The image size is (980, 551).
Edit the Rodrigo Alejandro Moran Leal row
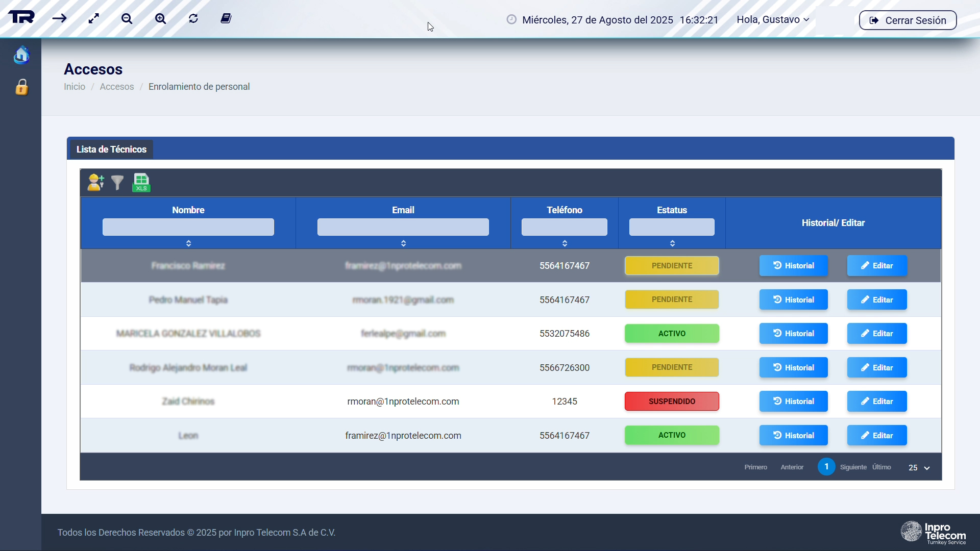tap(877, 368)
